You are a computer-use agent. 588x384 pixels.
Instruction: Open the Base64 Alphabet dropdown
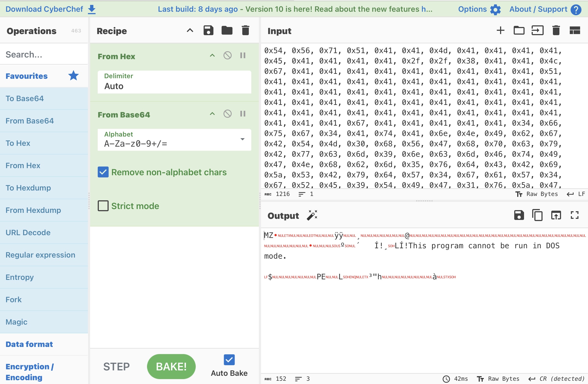click(242, 139)
